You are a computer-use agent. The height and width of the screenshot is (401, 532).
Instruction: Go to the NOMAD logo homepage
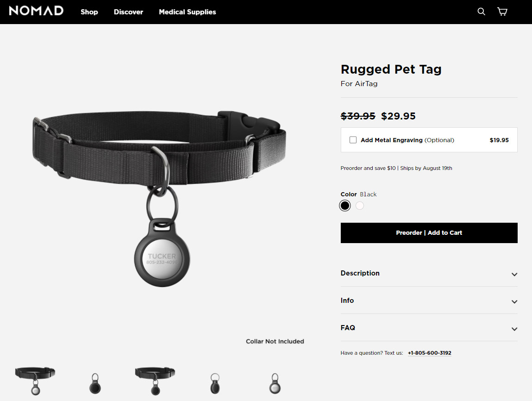pos(36,11)
